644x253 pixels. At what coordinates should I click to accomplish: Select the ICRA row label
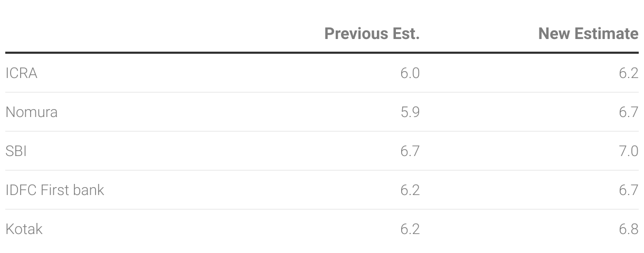point(21,73)
